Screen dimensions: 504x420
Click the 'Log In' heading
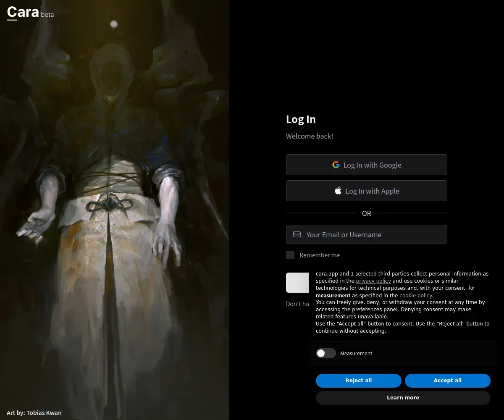[x=301, y=119]
